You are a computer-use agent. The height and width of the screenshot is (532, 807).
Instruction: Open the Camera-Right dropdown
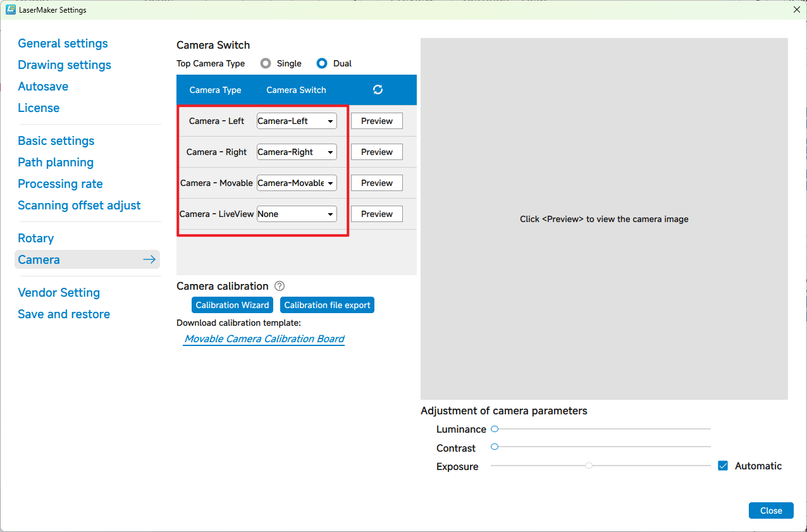click(297, 152)
